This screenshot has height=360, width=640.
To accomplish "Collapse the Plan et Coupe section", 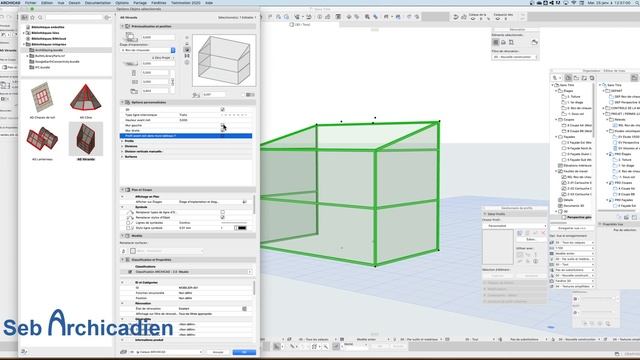I will click(x=122, y=190).
